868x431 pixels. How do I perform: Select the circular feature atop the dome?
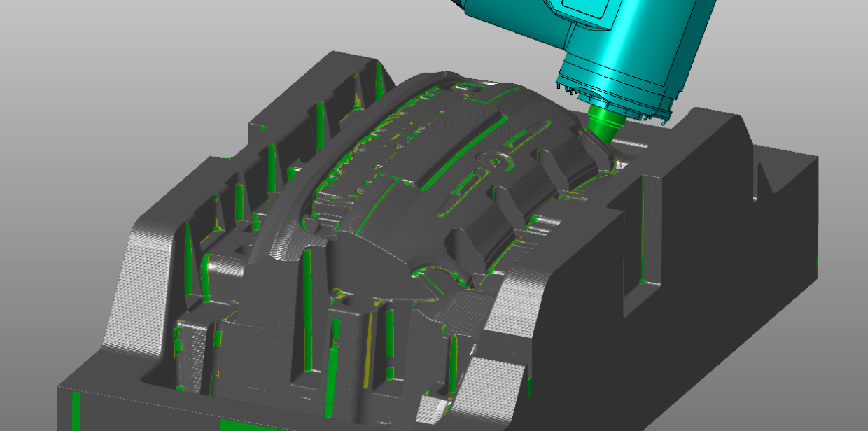(x=489, y=159)
